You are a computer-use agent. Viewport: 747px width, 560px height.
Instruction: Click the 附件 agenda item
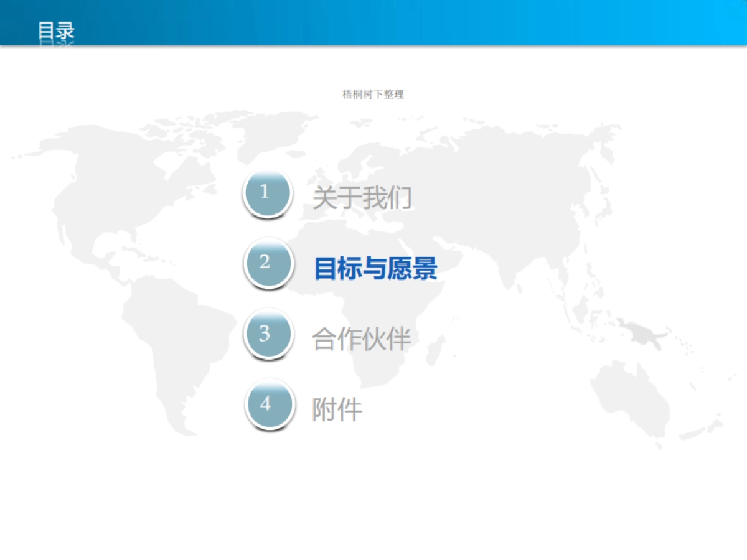336,410
